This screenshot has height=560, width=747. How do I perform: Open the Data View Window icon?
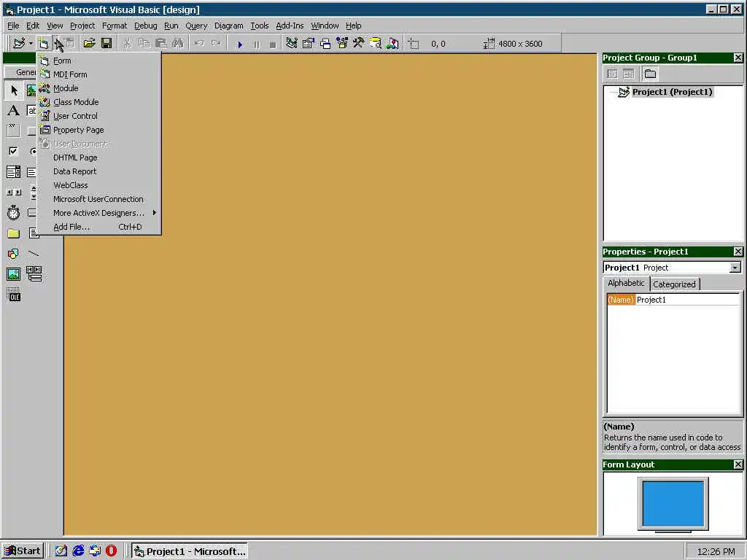pyautogui.click(x=376, y=43)
